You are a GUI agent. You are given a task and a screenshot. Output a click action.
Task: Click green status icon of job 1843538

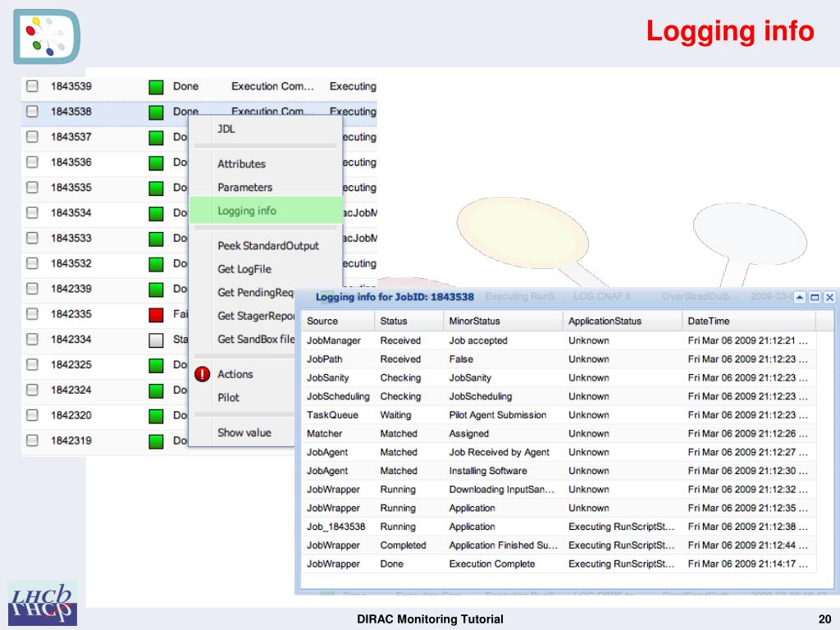coord(156,112)
